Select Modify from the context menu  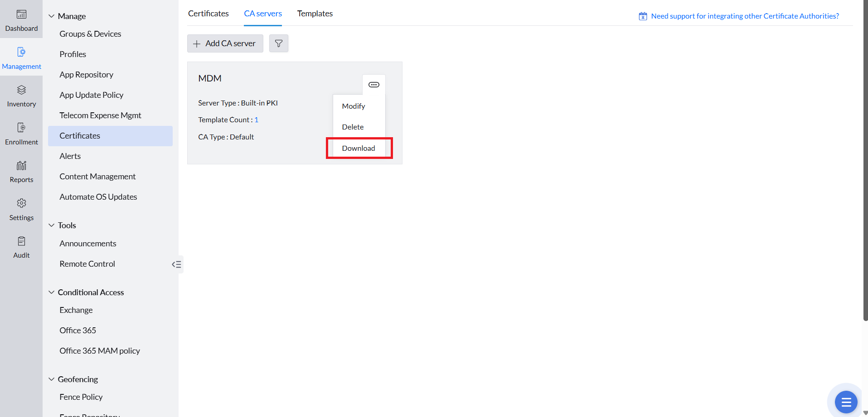tap(354, 105)
